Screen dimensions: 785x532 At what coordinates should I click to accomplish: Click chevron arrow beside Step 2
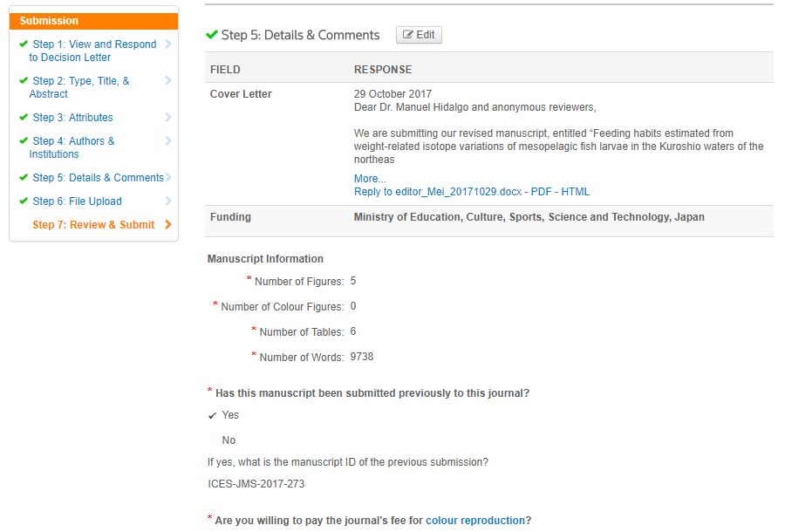168,80
